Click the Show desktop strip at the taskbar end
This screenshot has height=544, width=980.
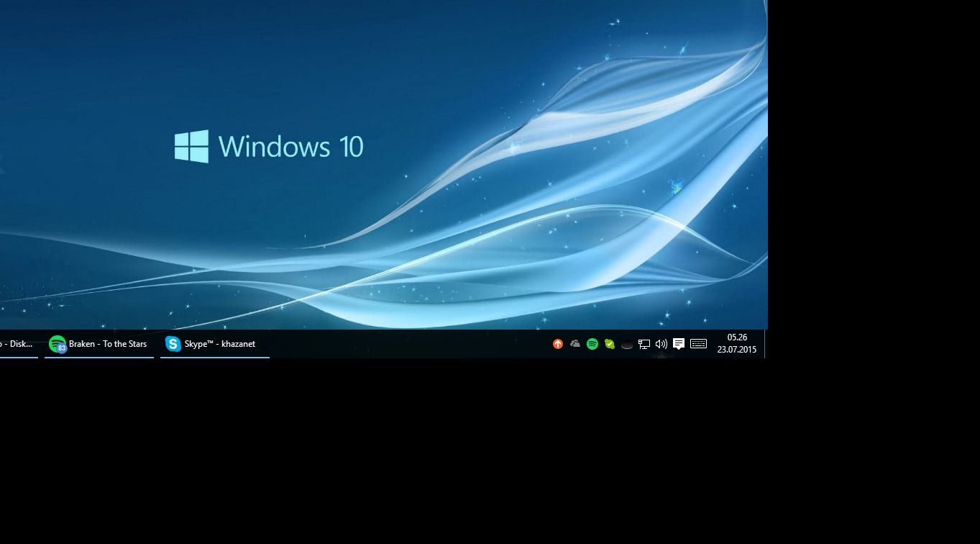click(766, 344)
